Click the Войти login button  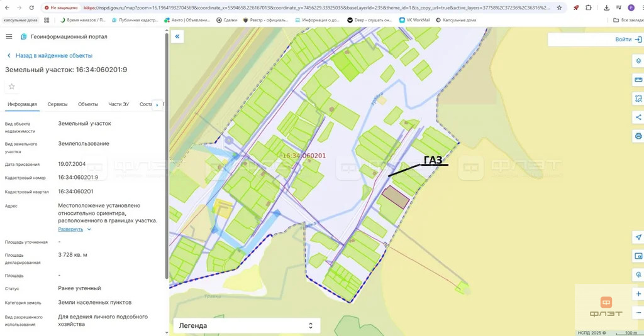pyautogui.click(x=627, y=40)
